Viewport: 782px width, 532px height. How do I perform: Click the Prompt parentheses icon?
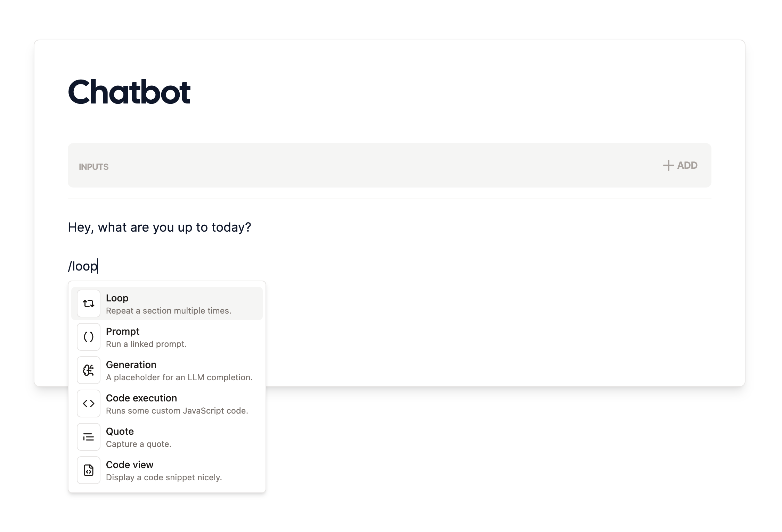[89, 337]
